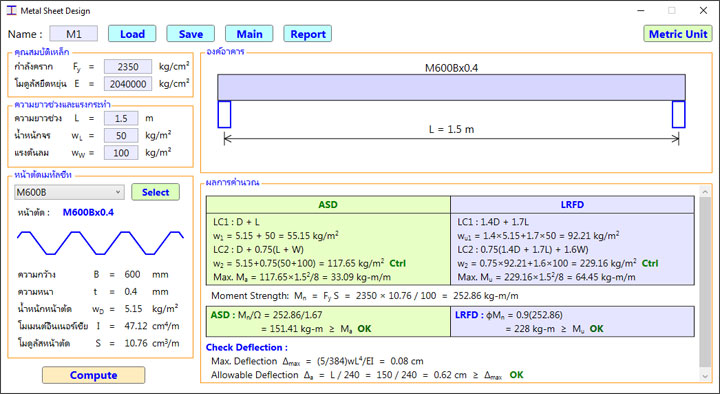This screenshot has height=394, width=720.
Task: Click the Moment Strength formula line
Action: (x=365, y=296)
